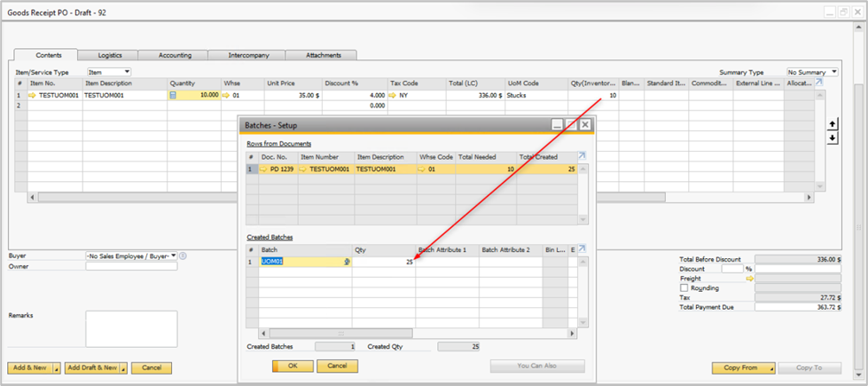This screenshot has width=868, height=386.
Task: Open the Buyer sales employee dropdown
Action: (131, 256)
